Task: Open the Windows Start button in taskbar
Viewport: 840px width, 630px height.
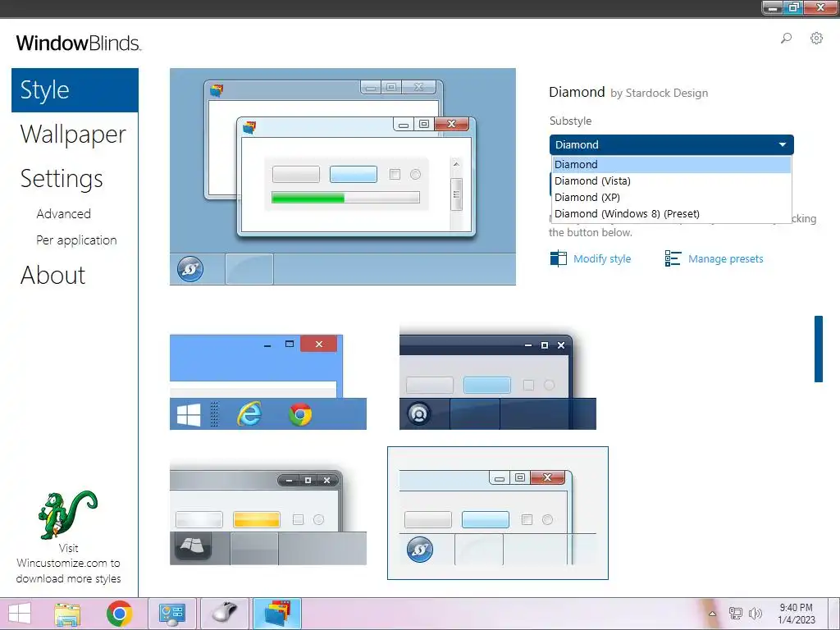Action: pos(20,614)
